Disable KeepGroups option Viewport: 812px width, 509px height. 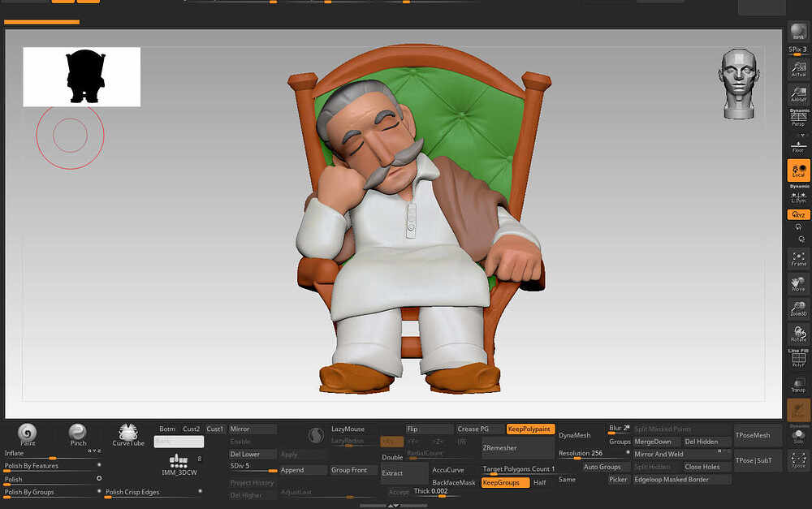pos(505,482)
